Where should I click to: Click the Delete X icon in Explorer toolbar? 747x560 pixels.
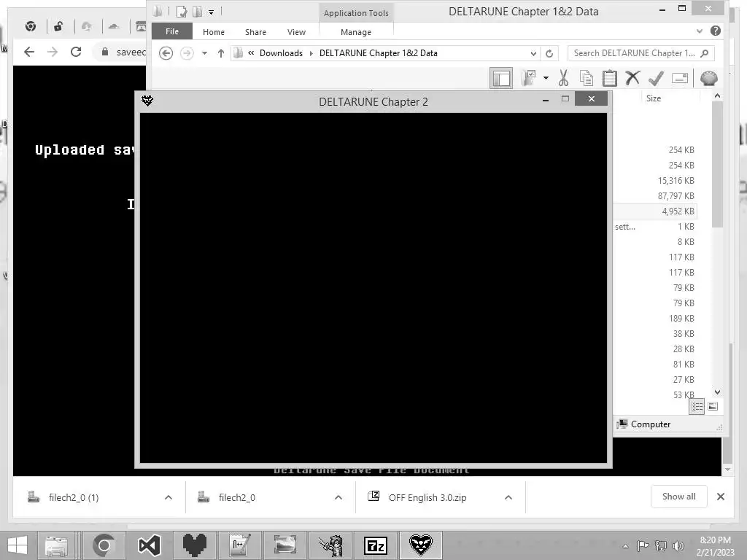632,77
